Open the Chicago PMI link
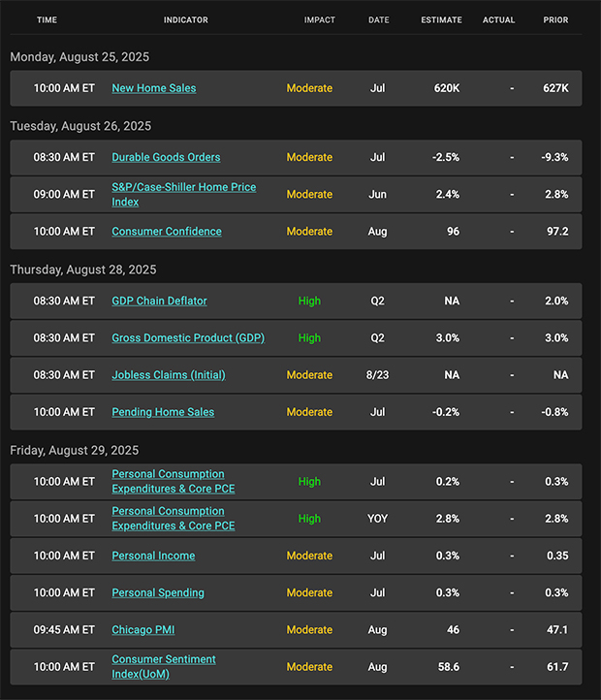 pos(142,630)
